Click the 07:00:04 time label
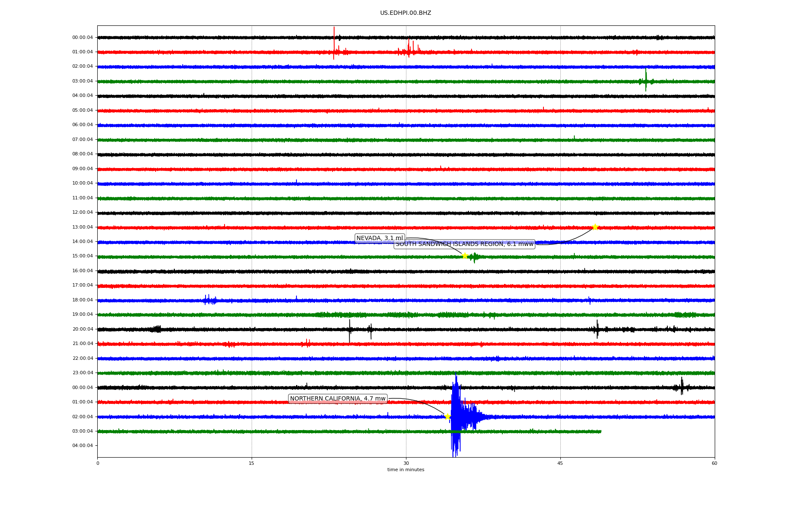Image resolution: width=812 pixels, height=508 pixels. (82, 140)
